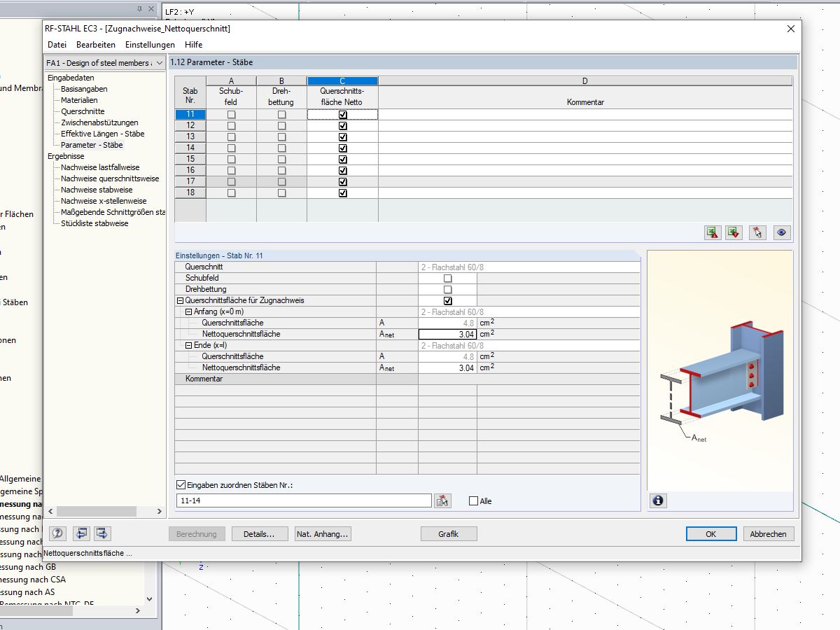Click the navigator's horizontal scrollbar right arrow
This screenshot has height=630, width=840.
pyautogui.click(x=158, y=512)
